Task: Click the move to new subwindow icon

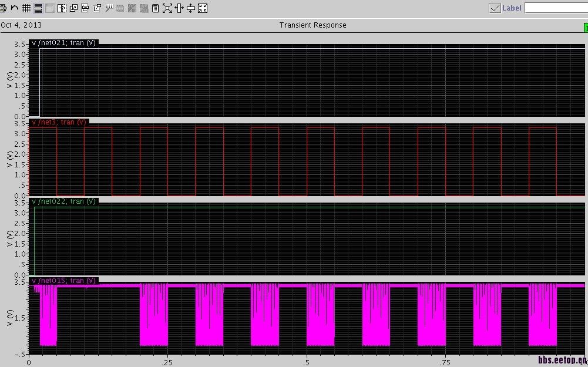Action: (97, 8)
